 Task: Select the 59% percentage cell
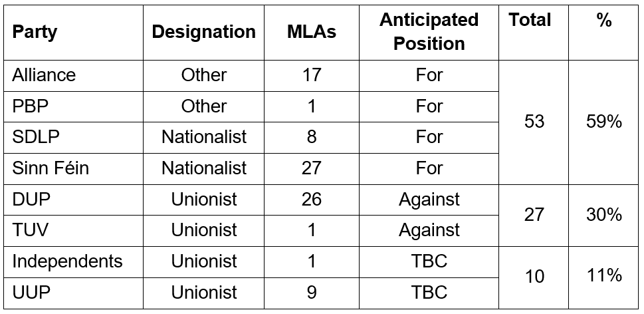pyautogui.click(x=603, y=122)
